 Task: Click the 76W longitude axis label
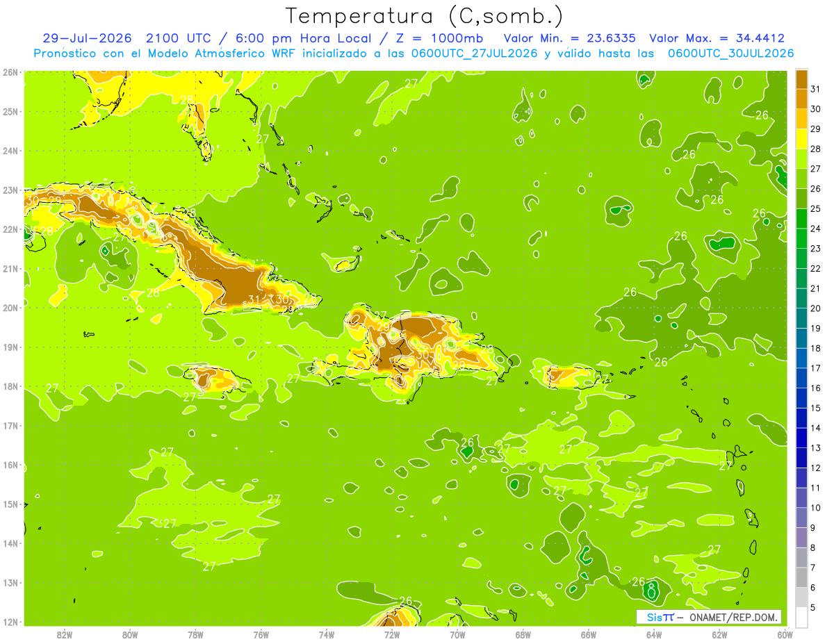tap(261, 634)
